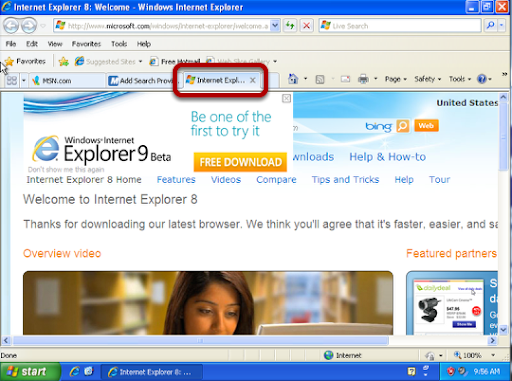512x381 pixels.
Task: Open the Tips and Tricks link
Action: click(x=345, y=180)
